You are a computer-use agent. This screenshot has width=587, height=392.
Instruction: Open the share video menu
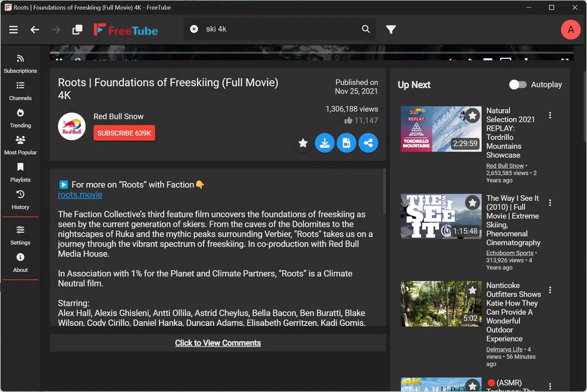[x=368, y=143]
